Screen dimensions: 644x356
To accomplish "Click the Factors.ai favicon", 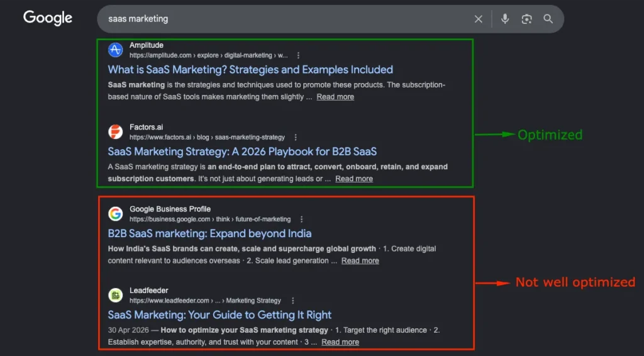I will (x=116, y=132).
